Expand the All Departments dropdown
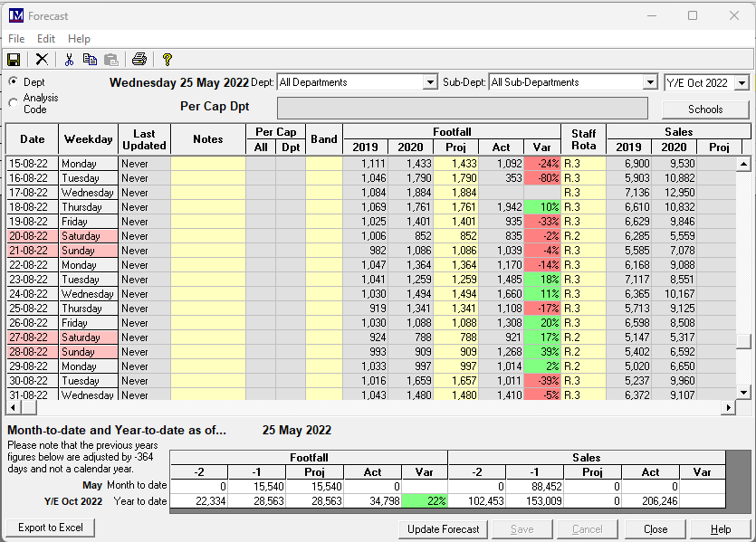Image resolution: width=756 pixels, height=542 pixels. point(430,82)
